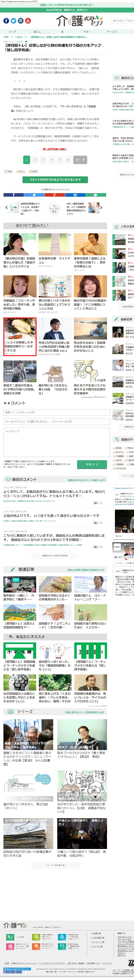Open the YouTube icon in the header

[x=28, y=21]
